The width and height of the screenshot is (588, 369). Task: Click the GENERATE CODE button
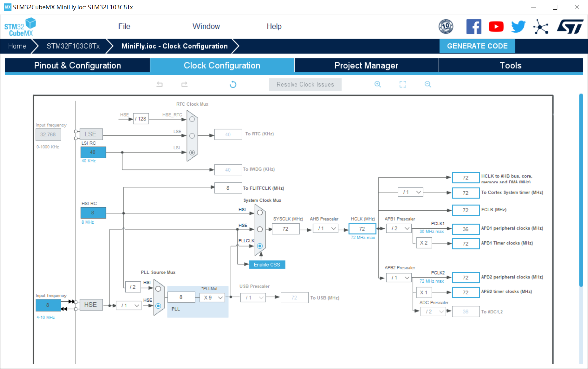(477, 46)
